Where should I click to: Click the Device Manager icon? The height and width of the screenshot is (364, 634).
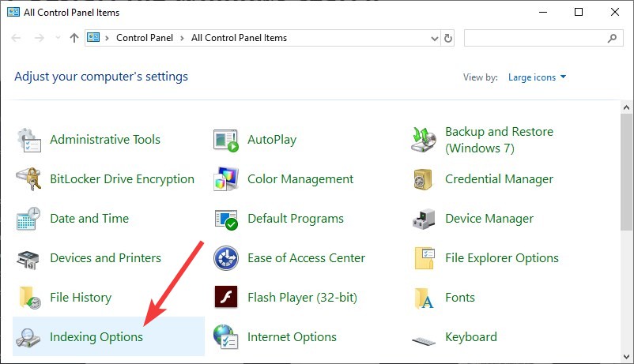point(424,219)
